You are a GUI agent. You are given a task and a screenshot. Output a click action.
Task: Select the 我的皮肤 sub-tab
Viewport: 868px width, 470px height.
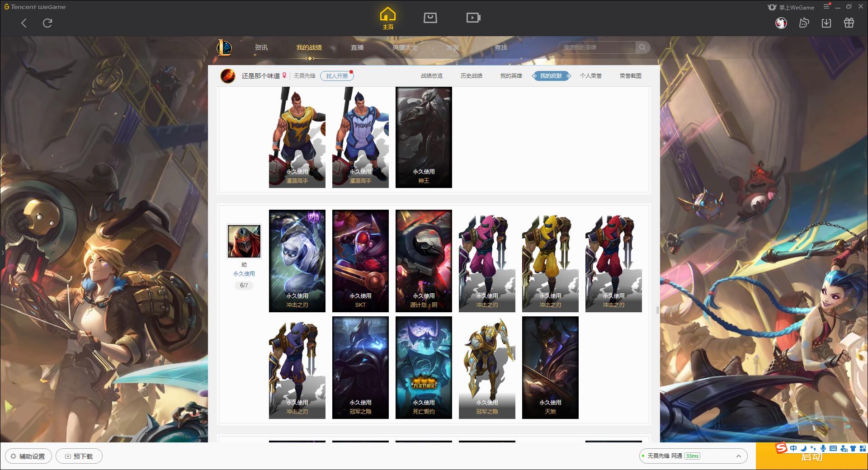(x=551, y=76)
